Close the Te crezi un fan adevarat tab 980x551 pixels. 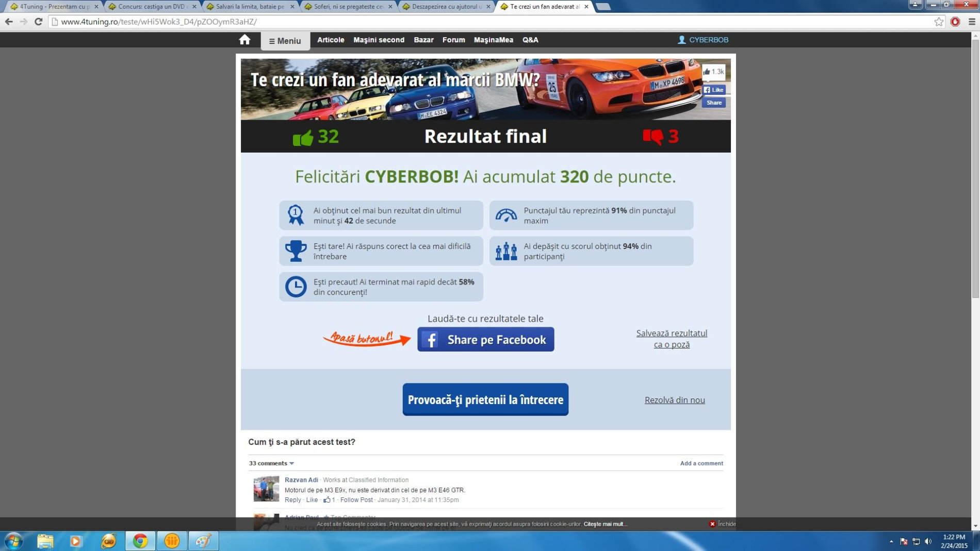pos(586,7)
